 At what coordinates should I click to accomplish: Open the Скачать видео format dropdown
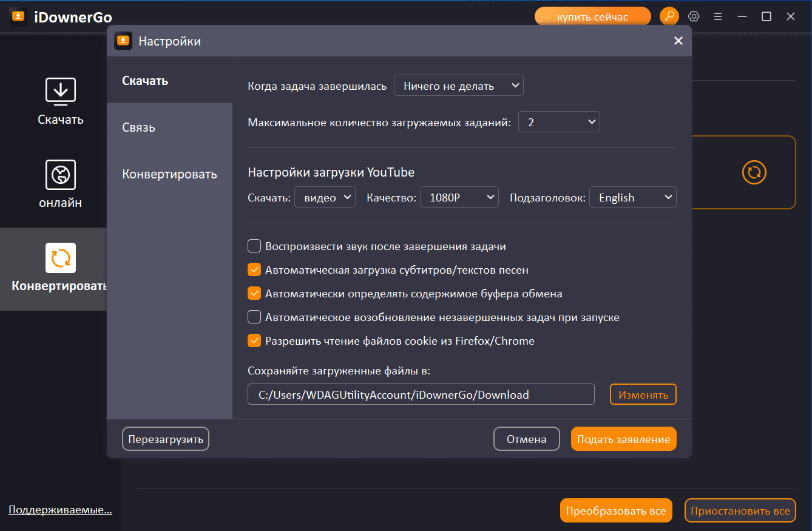[x=325, y=197]
